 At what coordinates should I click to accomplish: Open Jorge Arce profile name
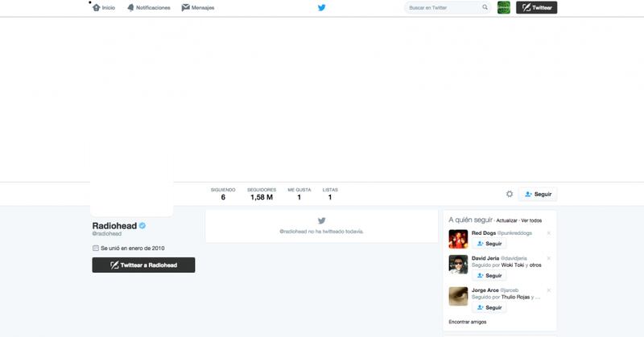pos(485,290)
